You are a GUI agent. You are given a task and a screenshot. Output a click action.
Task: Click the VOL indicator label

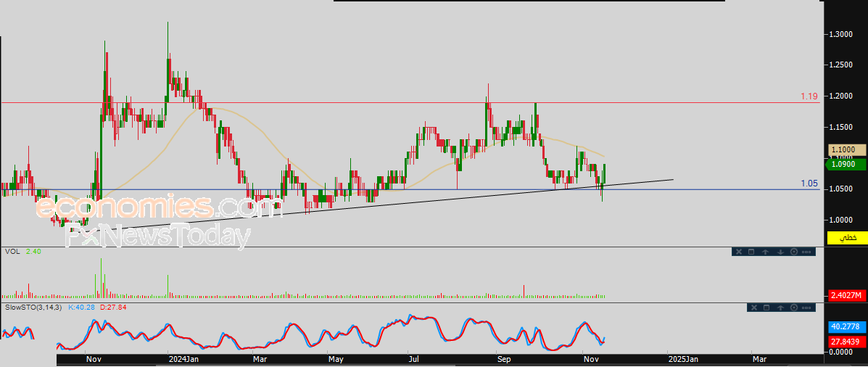pos(12,251)
